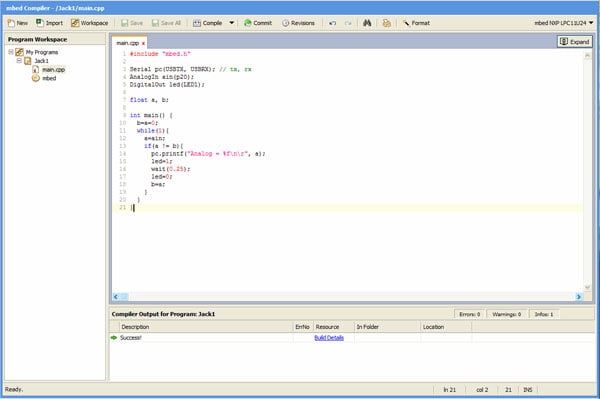This screenshot has height=399, width=600.
Task: Sort by the ErrNo column header
Action: [302, 327]
